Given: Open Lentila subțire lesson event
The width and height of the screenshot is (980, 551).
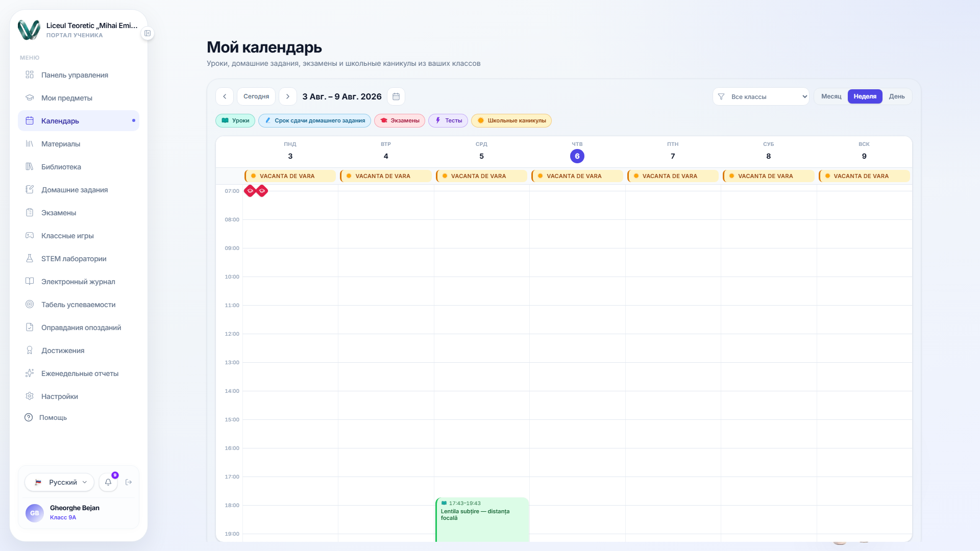Looking at the screenshot, I should coord(482,519).
